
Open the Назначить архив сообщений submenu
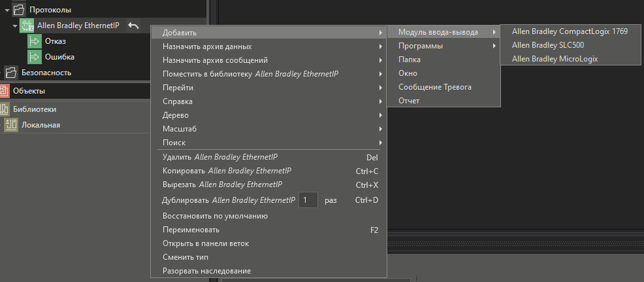[268, 60]
